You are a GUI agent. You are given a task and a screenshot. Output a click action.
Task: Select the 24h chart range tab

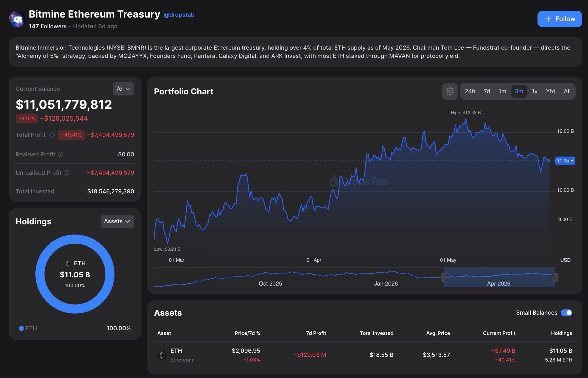coord(470,91)
